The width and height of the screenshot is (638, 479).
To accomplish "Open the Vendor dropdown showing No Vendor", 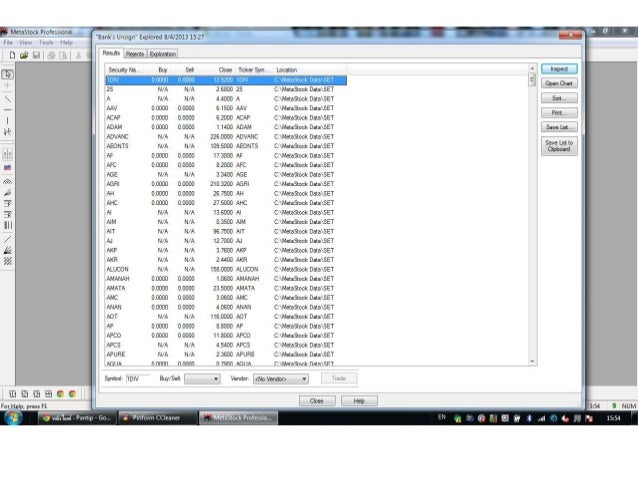I will click(281, 379).
